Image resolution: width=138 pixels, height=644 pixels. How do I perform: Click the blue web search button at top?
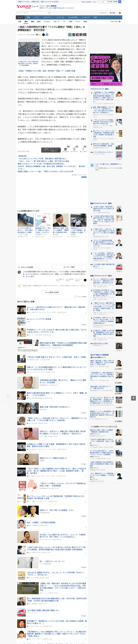(120, 2)
